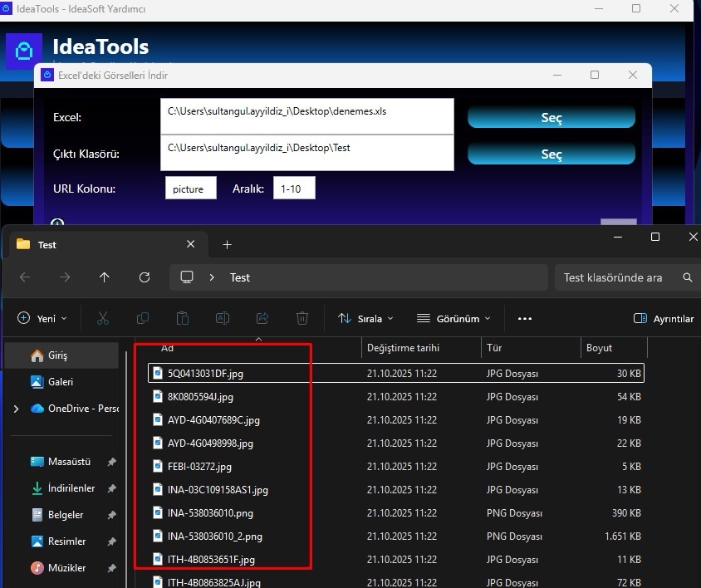Click the Copy icon in Explorer toolbar
701x588 pixels.
143,318
